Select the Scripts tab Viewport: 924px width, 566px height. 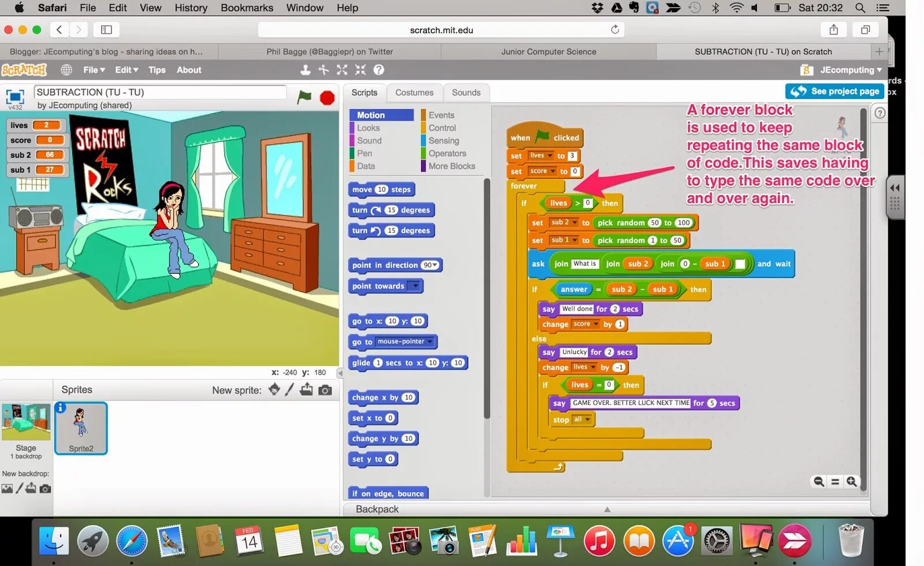point(364,92)
